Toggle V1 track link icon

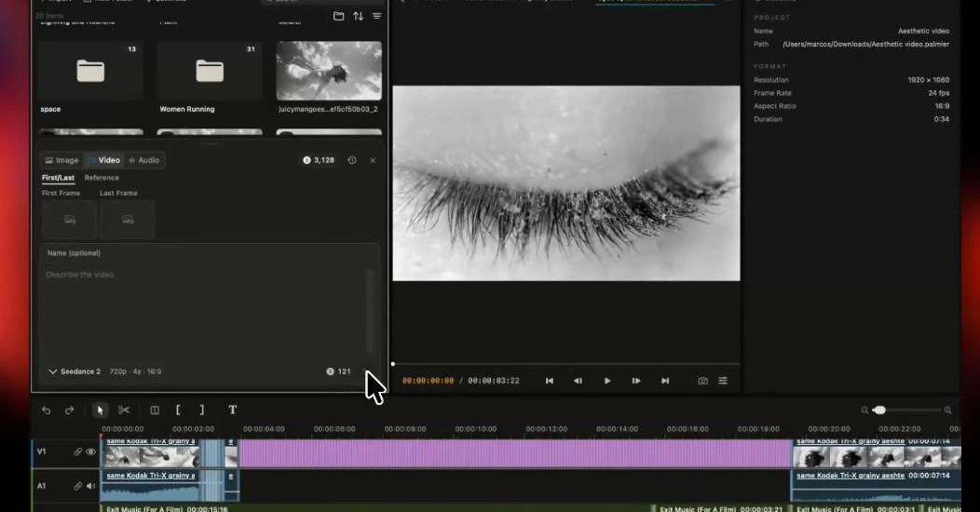click(77, 451)
